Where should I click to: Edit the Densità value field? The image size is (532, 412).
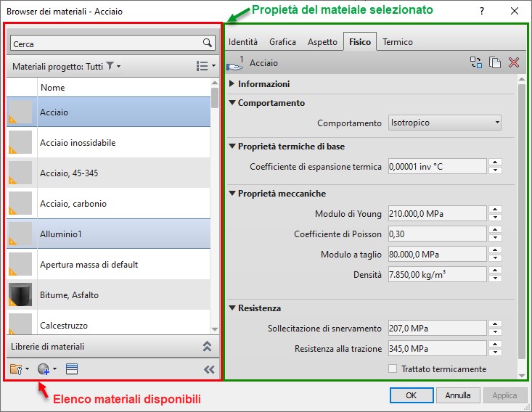[x=438, y=274]
